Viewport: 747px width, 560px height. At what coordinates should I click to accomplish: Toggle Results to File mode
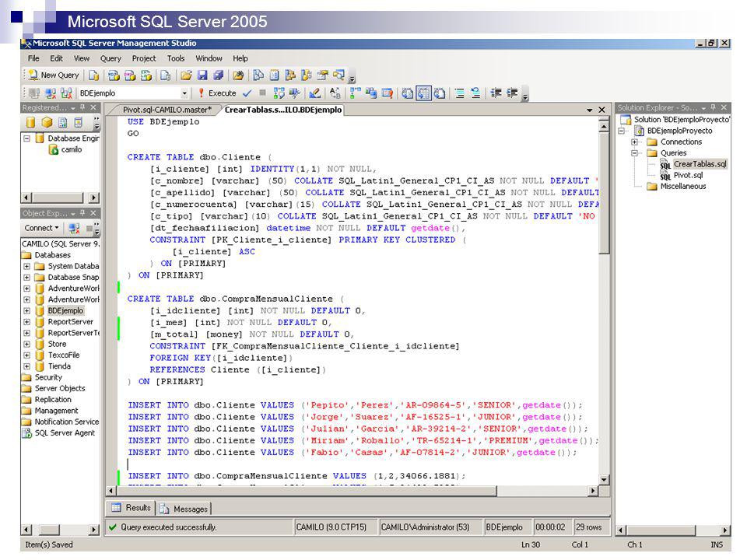coord(440,93)
